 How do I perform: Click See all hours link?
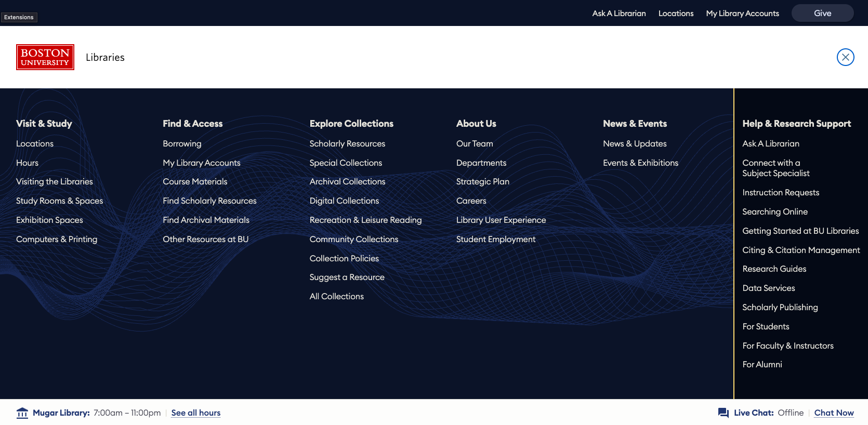pos(196,413)
